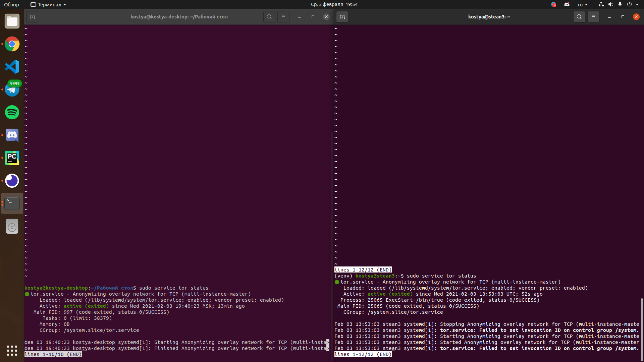
Task: Open hamburger menu of left terminal window
Action: pyautogui.click(x=283, y=17)
